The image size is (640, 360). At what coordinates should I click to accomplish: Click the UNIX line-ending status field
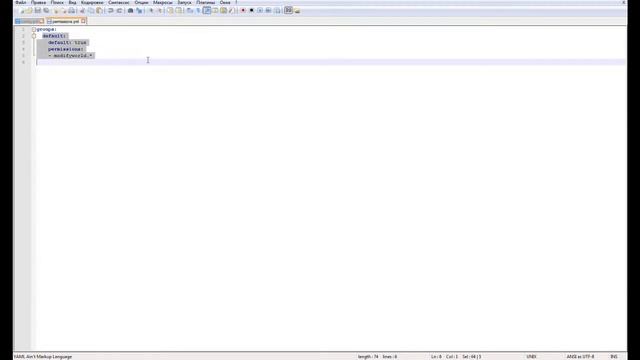click(531, 357)
